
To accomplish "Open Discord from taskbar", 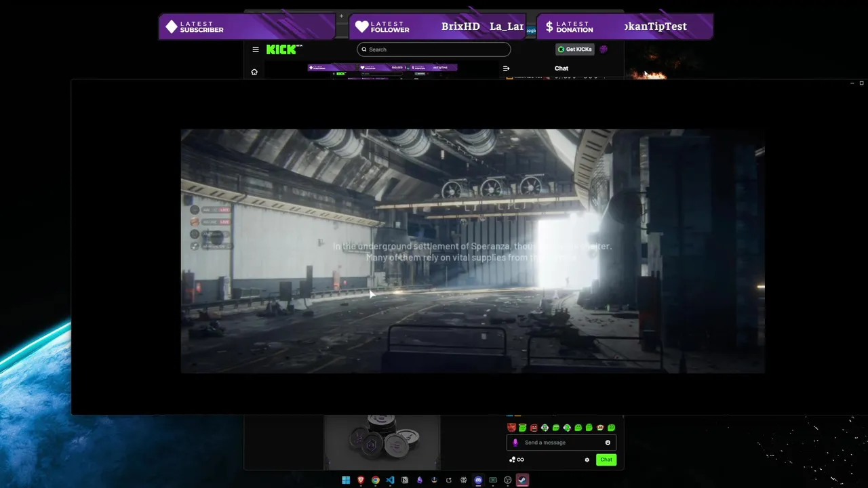I will (478, 480).
